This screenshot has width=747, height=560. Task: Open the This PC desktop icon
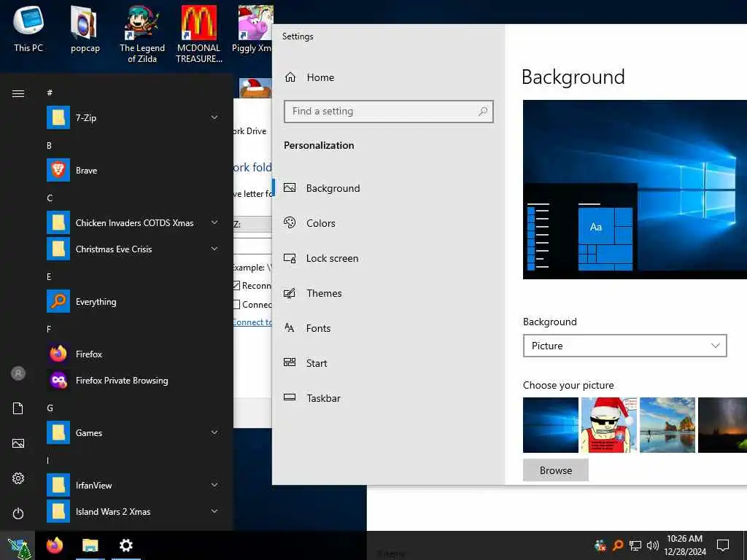pyautogui.click(x=28, y=28)
